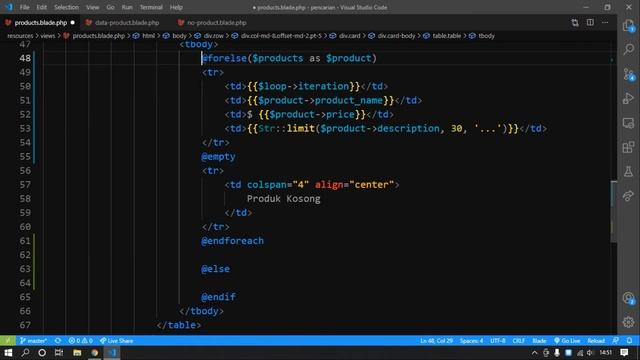
Task: Open the Live Share view in activity bar
Action: 628,196
